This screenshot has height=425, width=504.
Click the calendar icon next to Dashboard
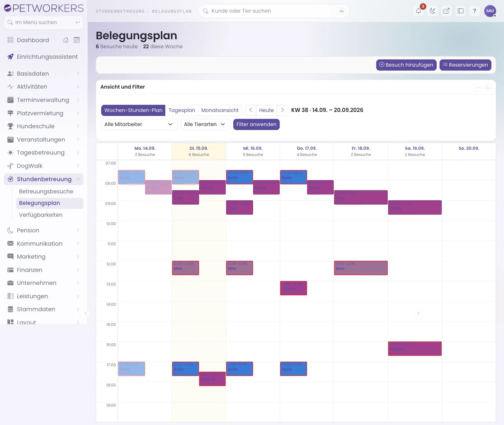click(x=77, y=40)
